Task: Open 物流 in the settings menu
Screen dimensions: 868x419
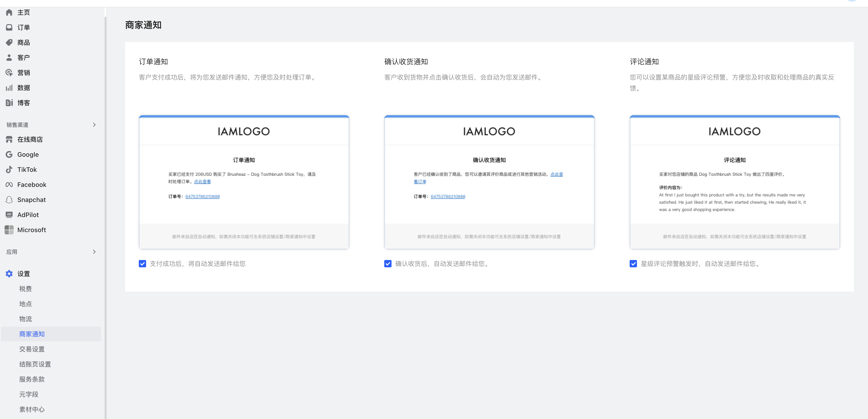Action: tap(25, 319)
